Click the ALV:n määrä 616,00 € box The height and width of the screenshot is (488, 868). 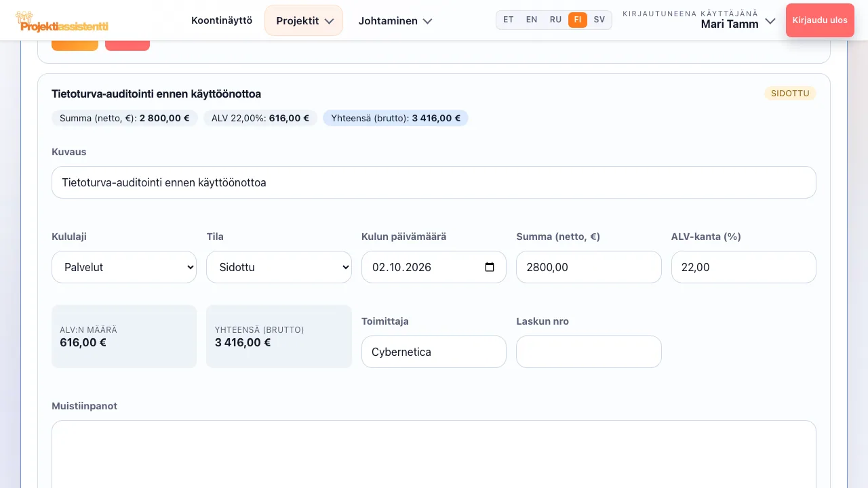point(124,336)
